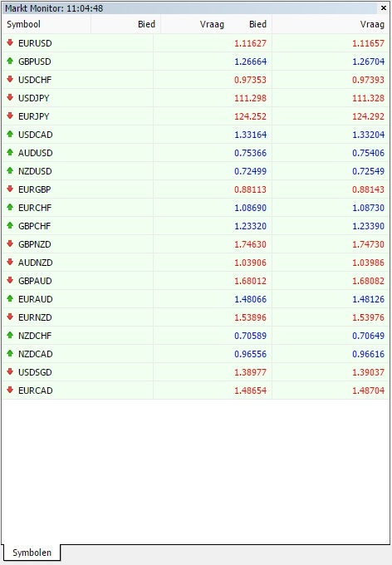The image size is (392, 565).
Task: Click the red down arrow beside EURGBP
Action: click(10, 189)
